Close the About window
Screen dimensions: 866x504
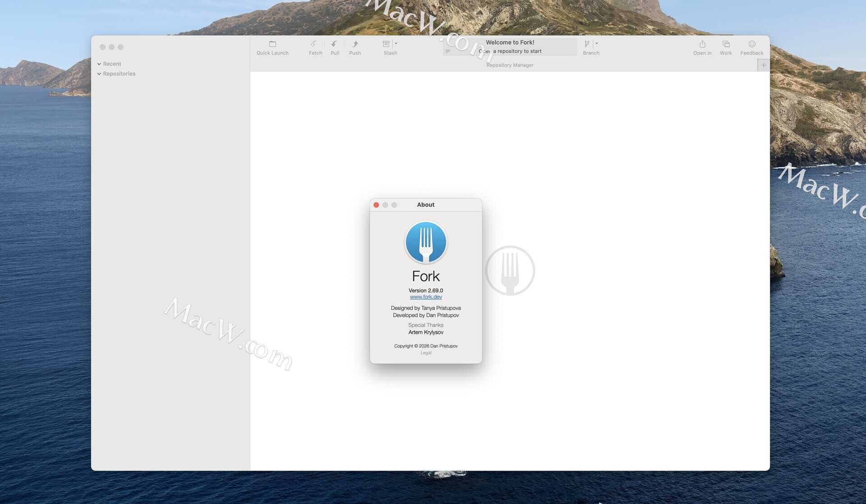tap(376, 205)
